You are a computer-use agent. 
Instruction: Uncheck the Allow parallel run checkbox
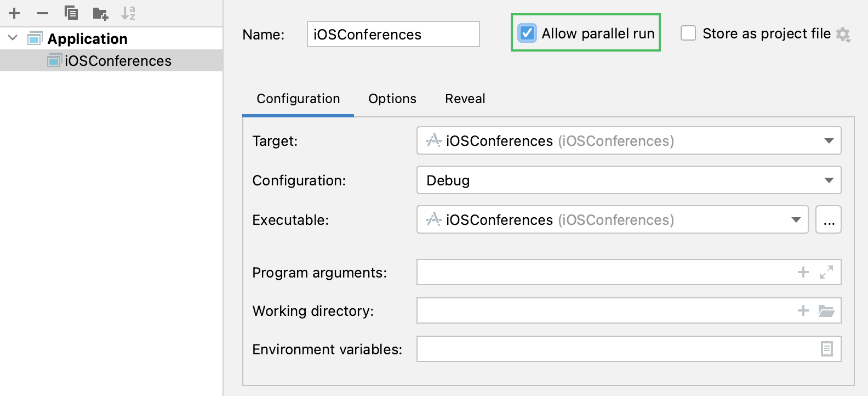click(527, 33)
